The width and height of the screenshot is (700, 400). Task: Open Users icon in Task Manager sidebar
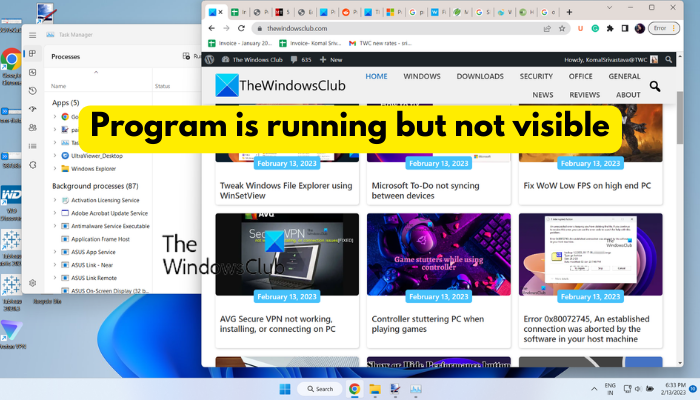pos(33,128)
